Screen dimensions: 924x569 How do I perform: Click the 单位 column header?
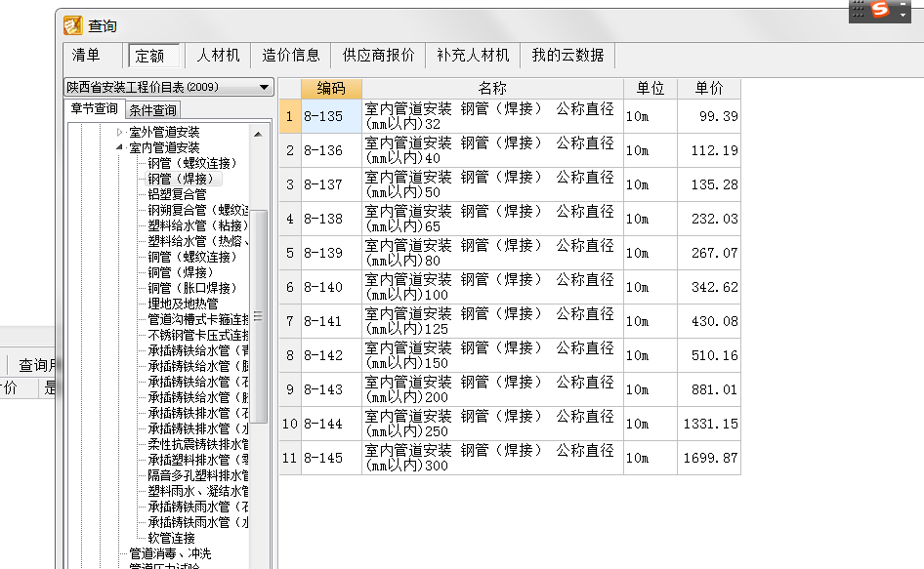(650, 89)
